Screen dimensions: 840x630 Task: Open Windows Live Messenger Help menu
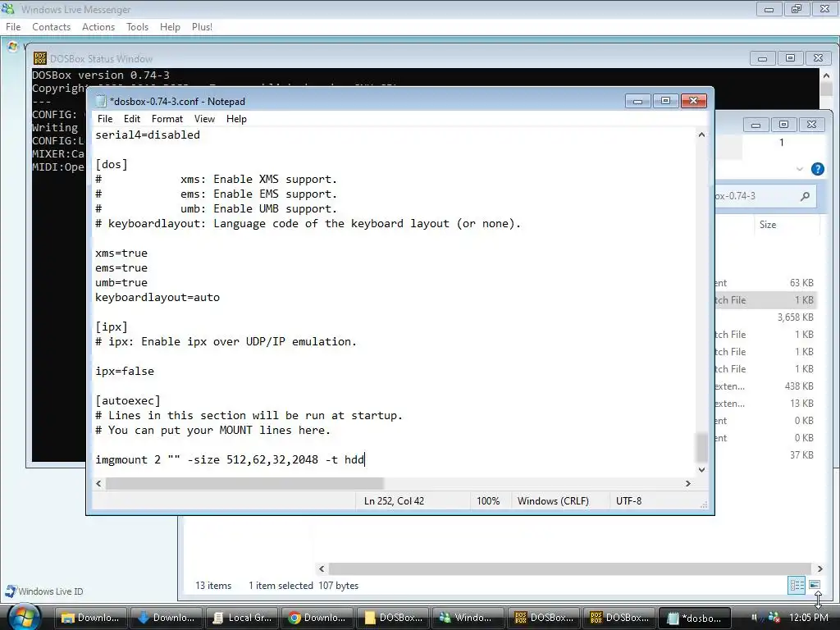(170, 27)
